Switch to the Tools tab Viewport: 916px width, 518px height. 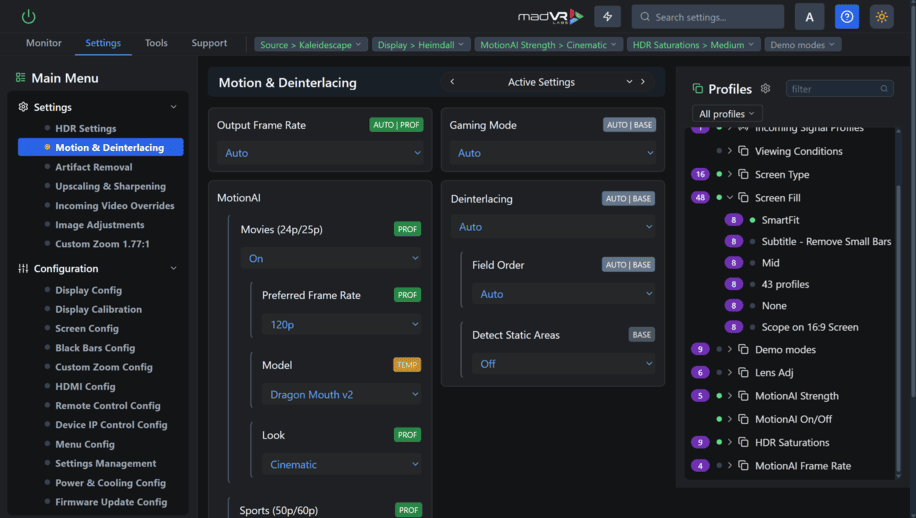156,43
